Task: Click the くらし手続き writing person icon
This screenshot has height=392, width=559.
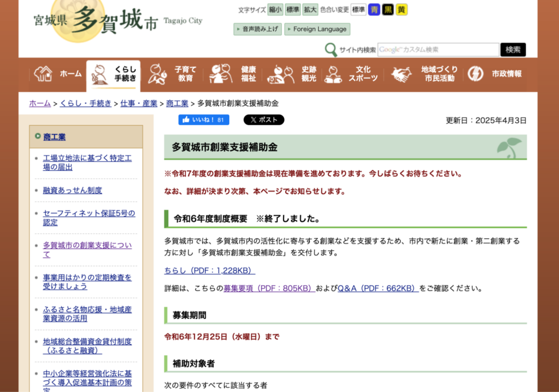Action: (100, 74)
